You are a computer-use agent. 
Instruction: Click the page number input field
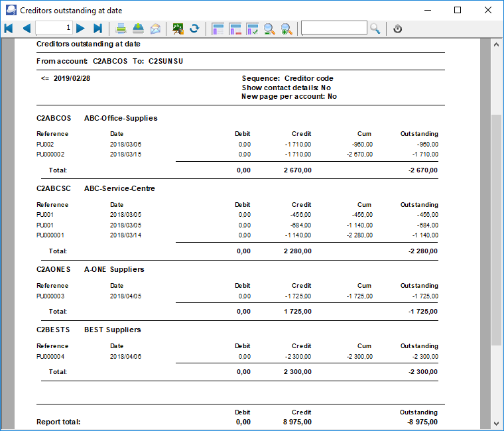tap(54, 28)
